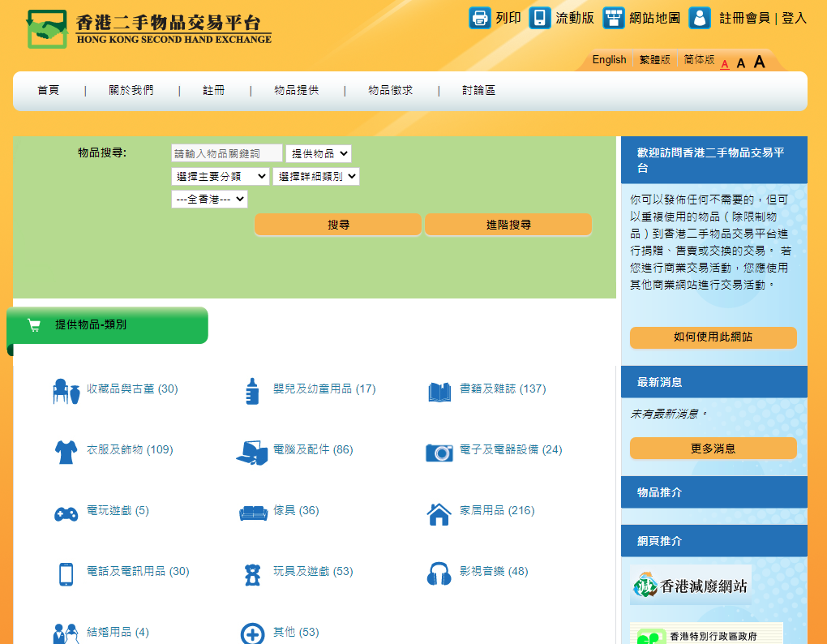Click the sofa icon for 傢具
827x644 pixels.
[x=253, y=513]
